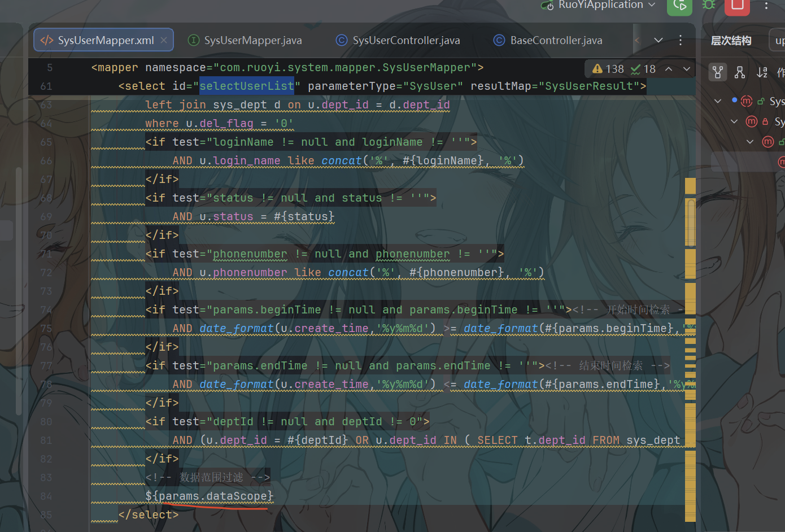
Task: Click the 138 warnings indicator
Action: click(608, 69)
